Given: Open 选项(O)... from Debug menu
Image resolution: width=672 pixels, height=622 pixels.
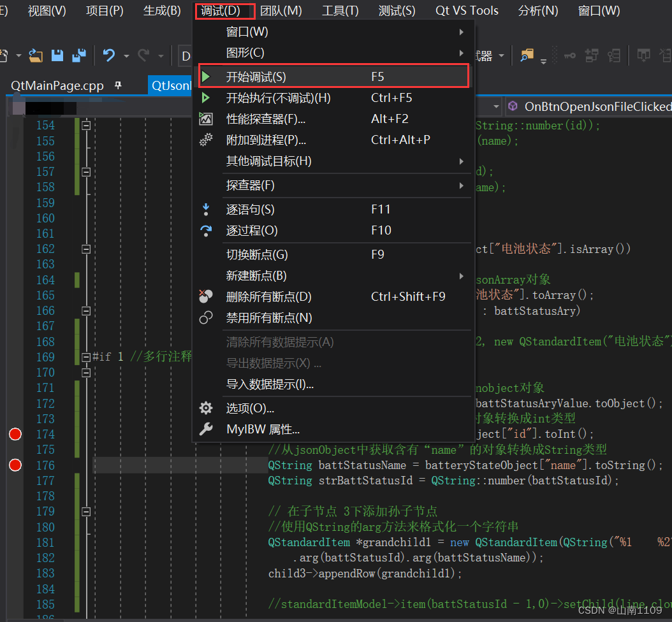Looking at the screenshot, I should [x=335, y=408].
